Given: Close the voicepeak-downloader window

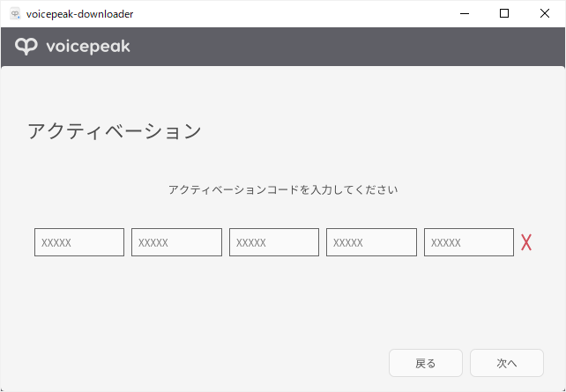Looking at the screenshot, I should 545,14.
